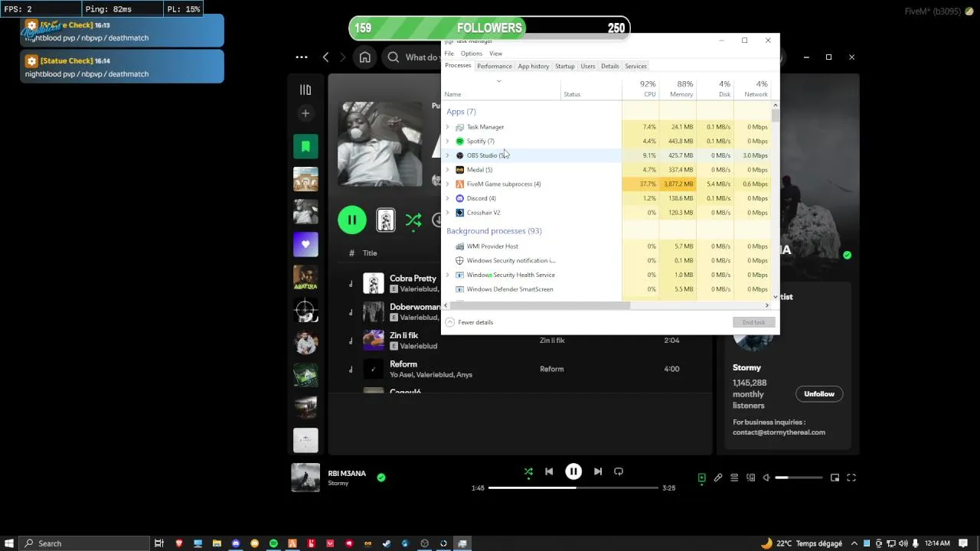Expand Windows Security Health Service row
Viewport: 980px width, 551px height.
coord(448,275)
